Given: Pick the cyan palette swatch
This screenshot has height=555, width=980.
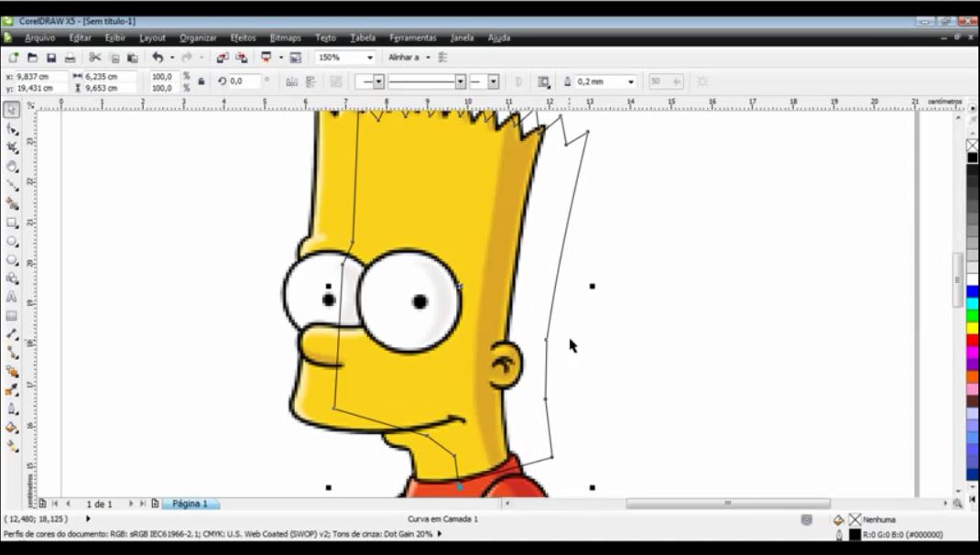Looking at the screenshot, I should 973,303.
